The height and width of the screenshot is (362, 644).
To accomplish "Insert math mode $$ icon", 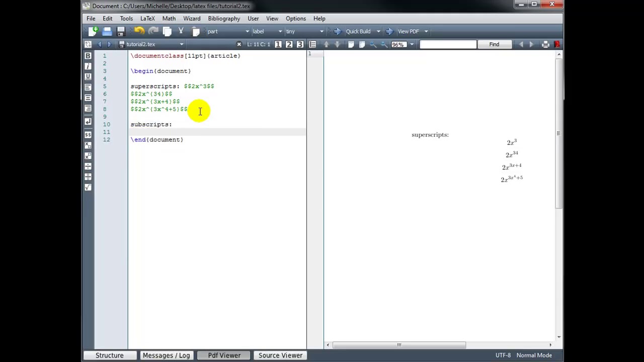I will [x=88, y=134].
